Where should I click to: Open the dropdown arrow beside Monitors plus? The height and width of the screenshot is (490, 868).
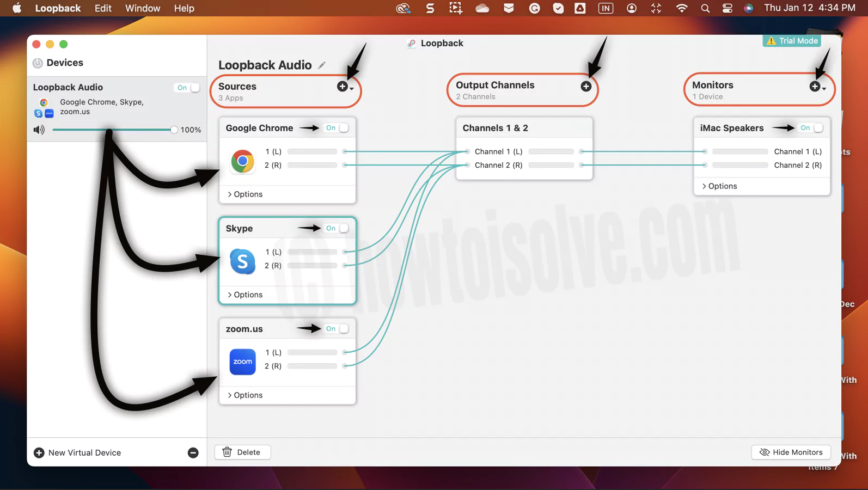[x=824, y=89]
